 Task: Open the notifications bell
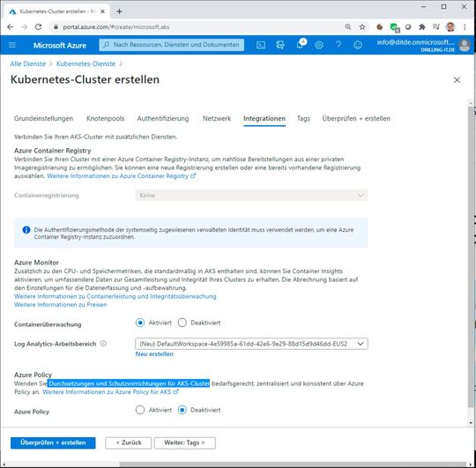300,45
